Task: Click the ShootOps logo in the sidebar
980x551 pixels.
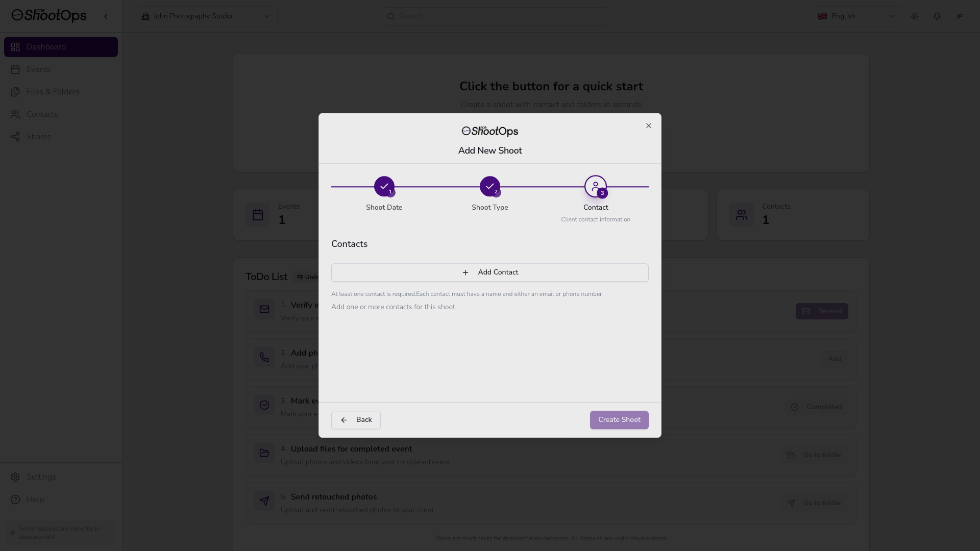Action: click(x=49, y=16)
